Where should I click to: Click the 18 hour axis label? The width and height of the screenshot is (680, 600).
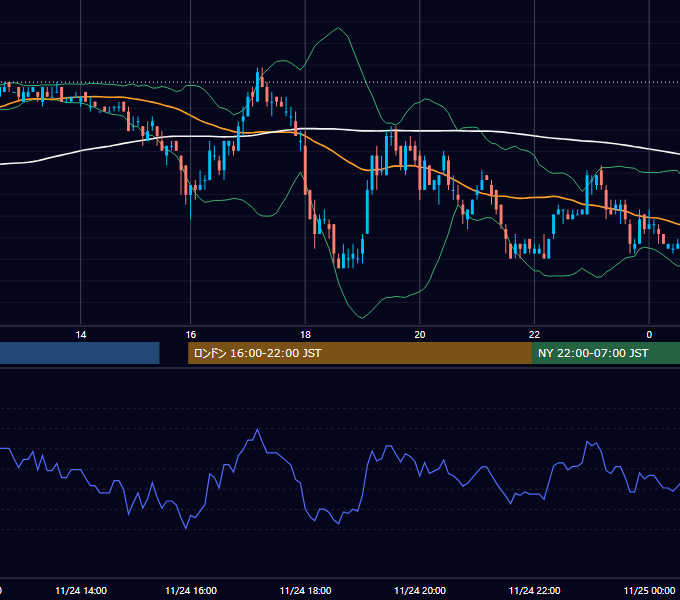(305, 335)
